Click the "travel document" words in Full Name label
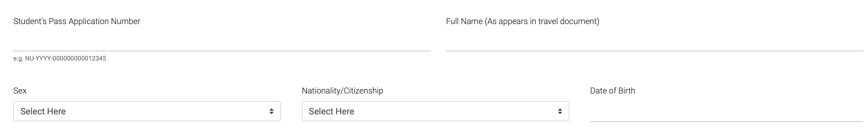This screenshot has width=868, height=135. point(567,21)
